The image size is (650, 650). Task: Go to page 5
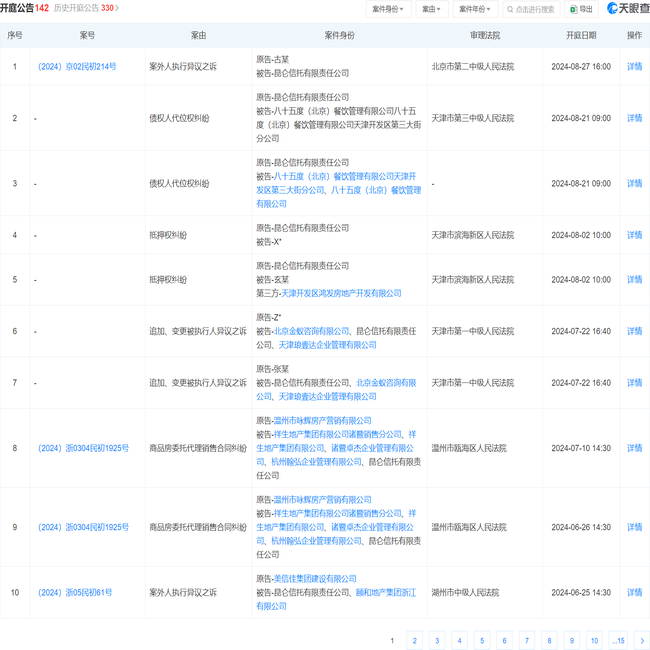482,640
